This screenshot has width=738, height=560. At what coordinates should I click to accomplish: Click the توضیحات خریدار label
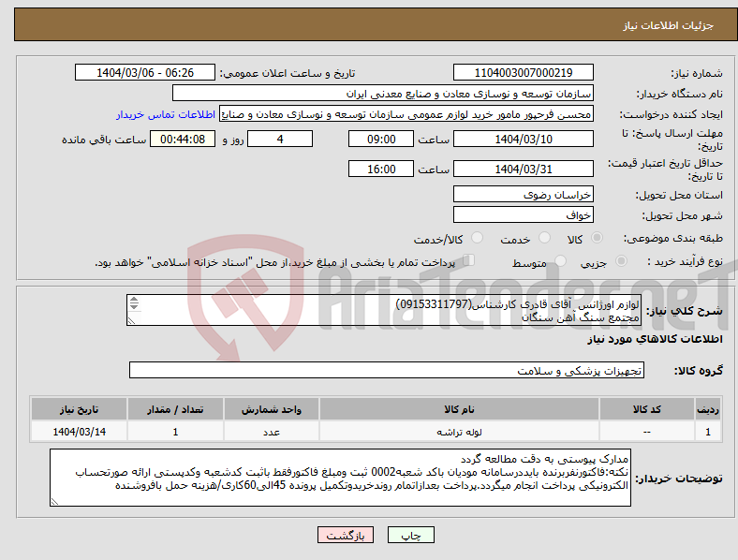point(679,479)
